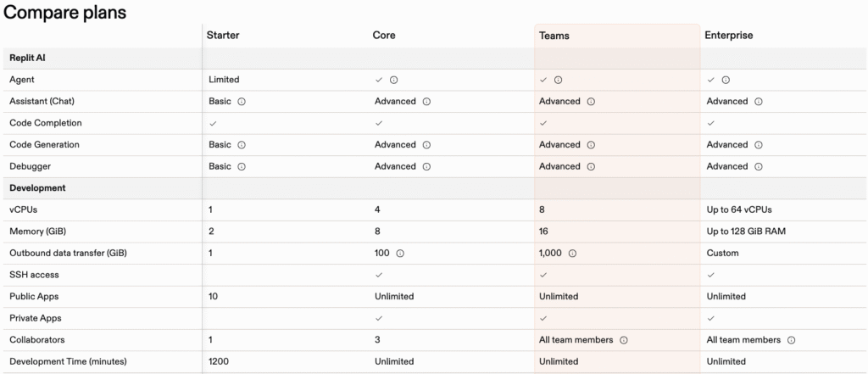
Task: Show info for Core Debugger Advanced
Action: (x=426, y=166)
